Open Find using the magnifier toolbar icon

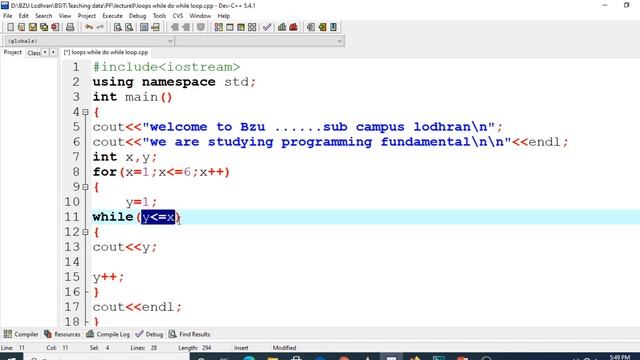(118, 27)
